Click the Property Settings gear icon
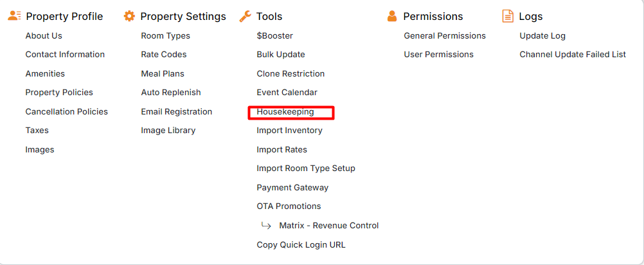Screen dimensions: 644x265 click(x=129, y=16)
